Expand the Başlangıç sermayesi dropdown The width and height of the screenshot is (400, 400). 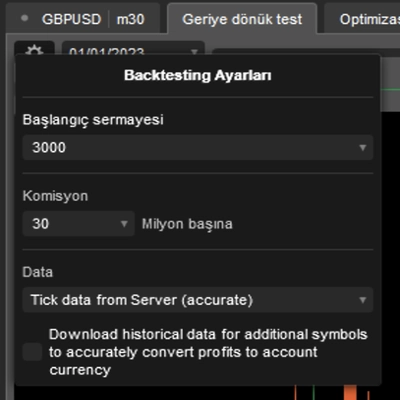pyautogui.click(x=363, y=147)
